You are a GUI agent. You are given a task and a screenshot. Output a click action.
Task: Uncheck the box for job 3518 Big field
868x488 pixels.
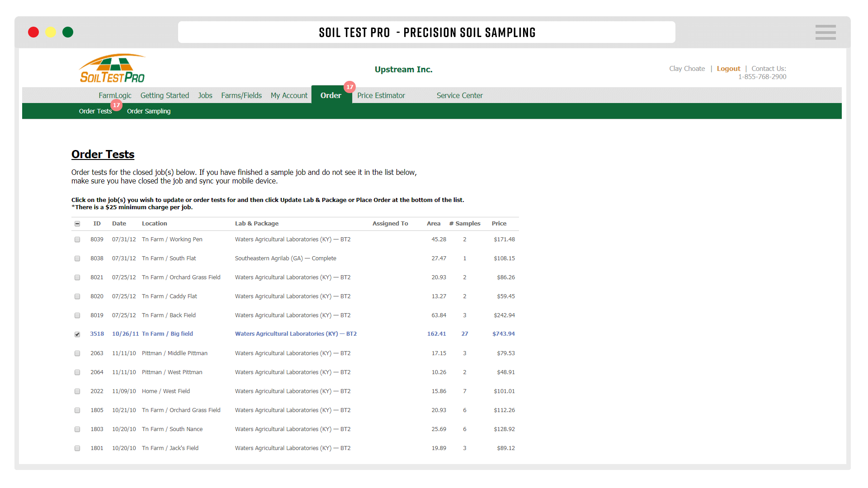click(x=77, y=334)
